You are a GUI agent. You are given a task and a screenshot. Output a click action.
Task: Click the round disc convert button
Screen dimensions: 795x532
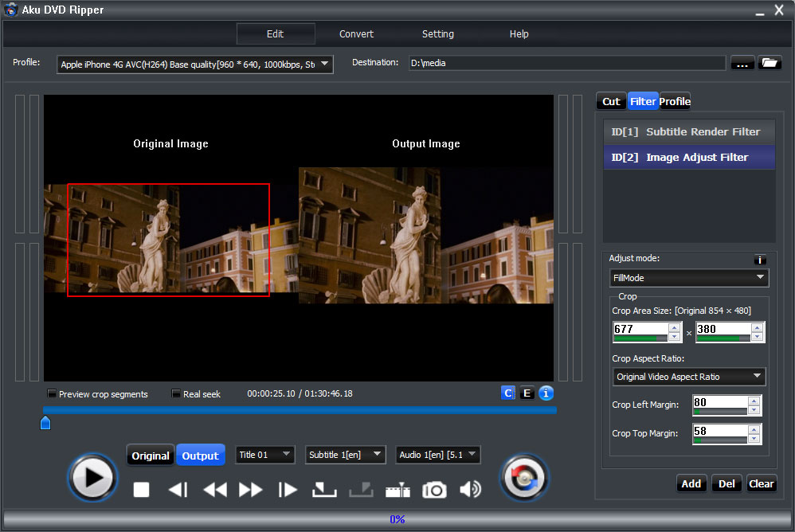[x=524, y=477]
